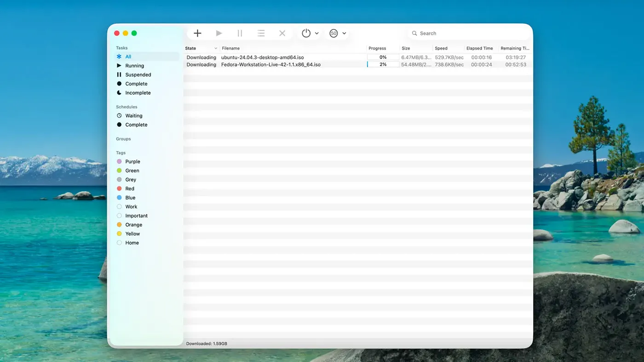Select the Suspended tasks filter

(x=137, y=74)
